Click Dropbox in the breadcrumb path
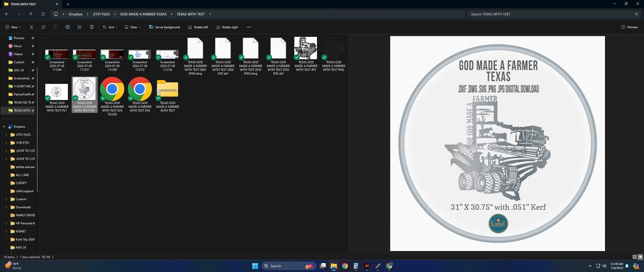 pos(76,14)
